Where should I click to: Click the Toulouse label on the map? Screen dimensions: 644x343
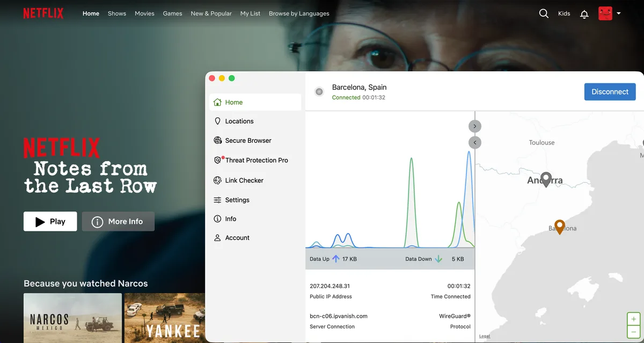(x=542, y=142)
